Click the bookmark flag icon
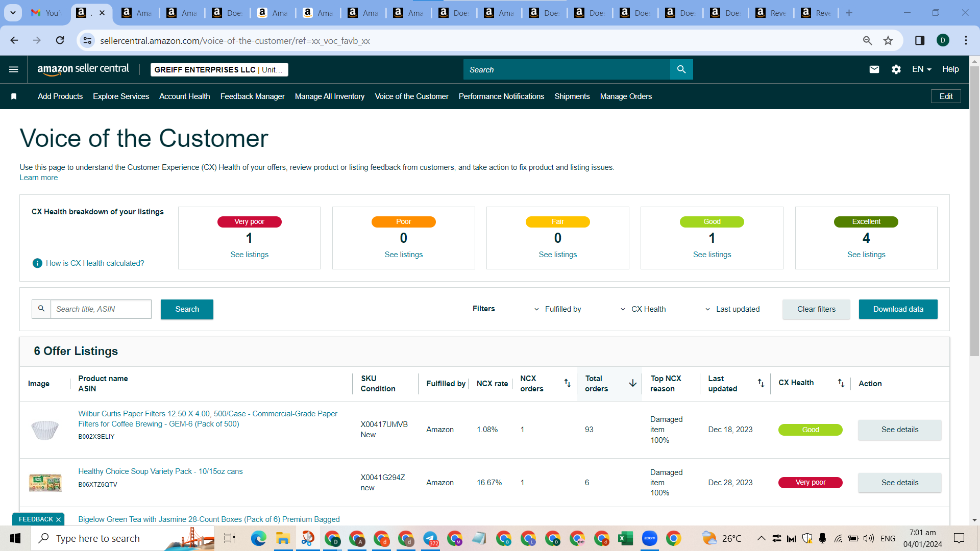Viewport: 980px width, 551px height. pos(14,96)
